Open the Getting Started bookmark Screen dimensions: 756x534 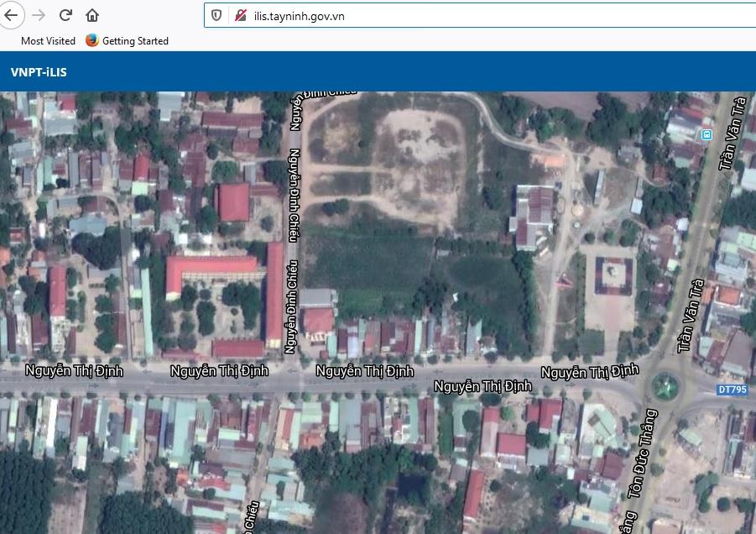tap(134, 40)
